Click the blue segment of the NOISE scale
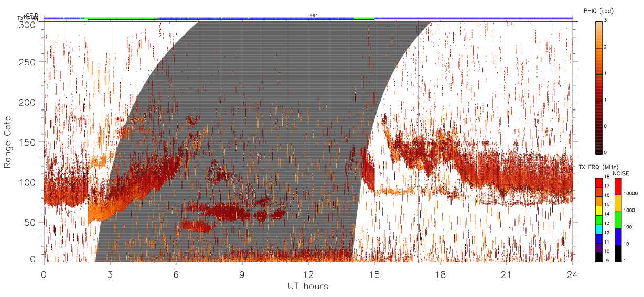This screenshot has width=644, height=297. [x=618, y=237]
